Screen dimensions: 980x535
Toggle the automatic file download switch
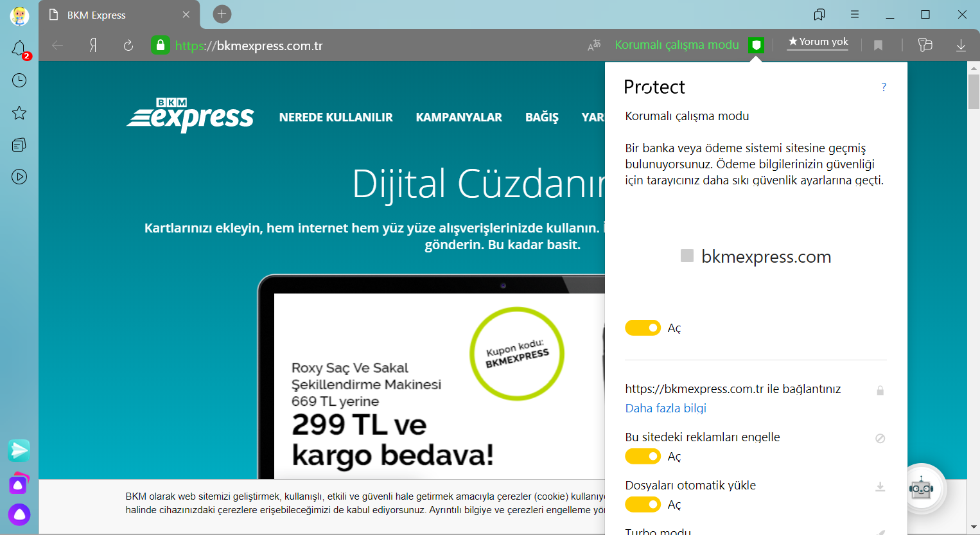click(x=643, y=505)
